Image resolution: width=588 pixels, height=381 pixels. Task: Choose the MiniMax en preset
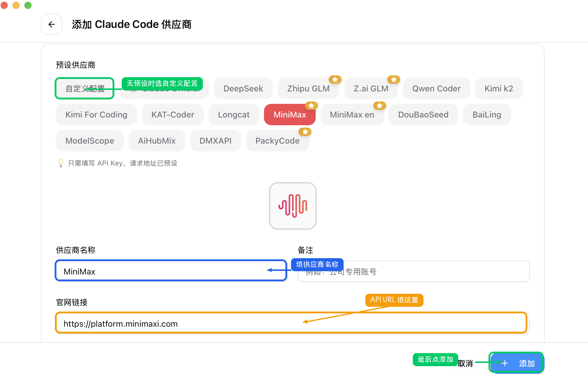coord(352,115)
